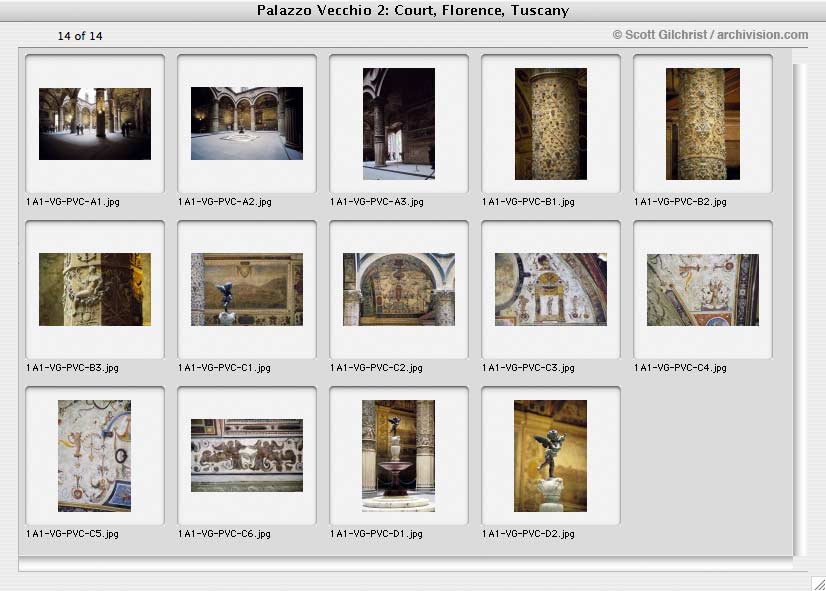This screenshot has height=591, width=826.
Task: Click the file name 1A1-VG-PVC-C4.jpg
Action: pyautogui.click(x=680, y=368)
